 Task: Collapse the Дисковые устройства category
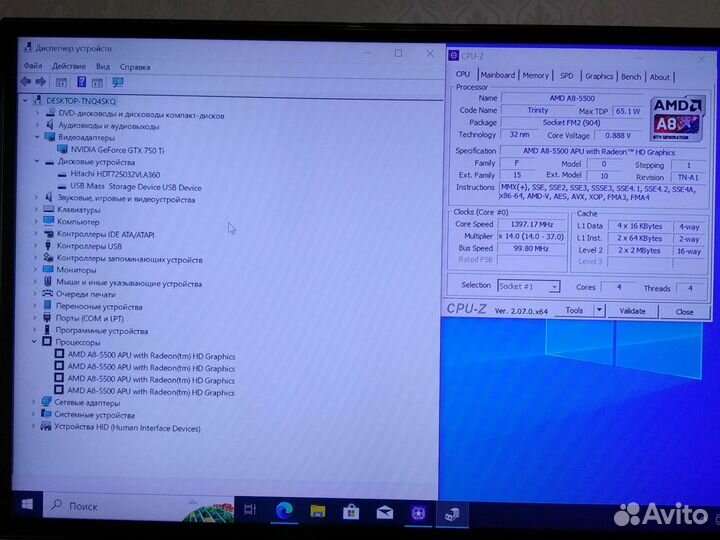coord(37,161)
